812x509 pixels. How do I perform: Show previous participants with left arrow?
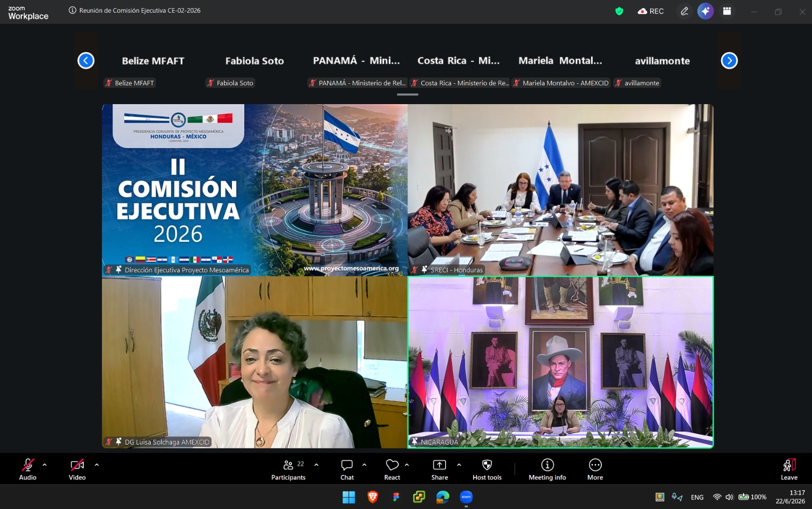point(86,60)
